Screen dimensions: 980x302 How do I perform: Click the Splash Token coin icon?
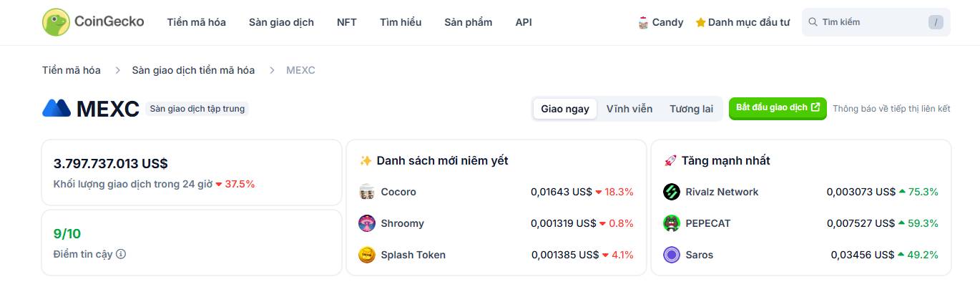[x=367, y=255]
